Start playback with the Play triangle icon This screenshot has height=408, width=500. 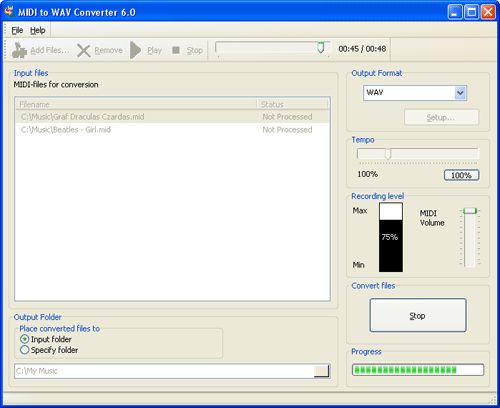(135, 50)
